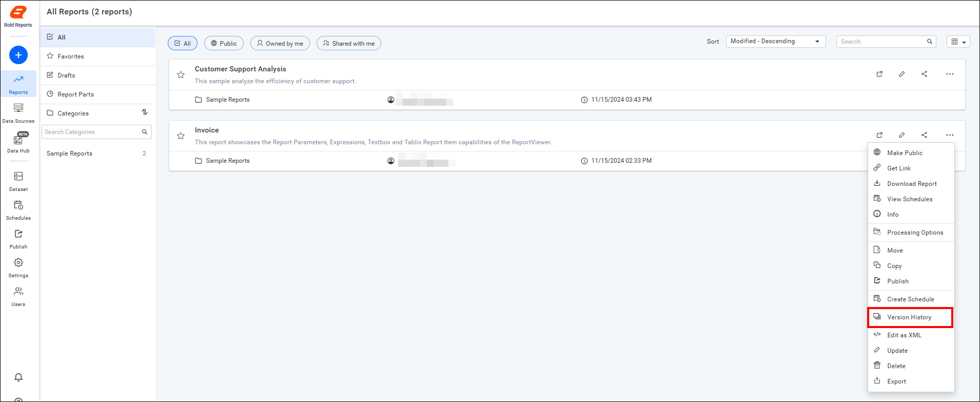Favorite the Invoice report star
The height and width of the screenshot is (402, 980).
pos(181,136)
